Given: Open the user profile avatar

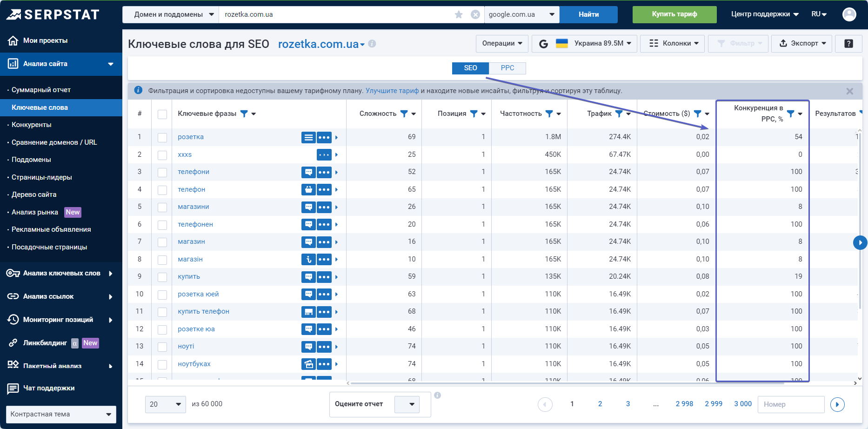Looking at the screenshot, I should tap(849, 14).
